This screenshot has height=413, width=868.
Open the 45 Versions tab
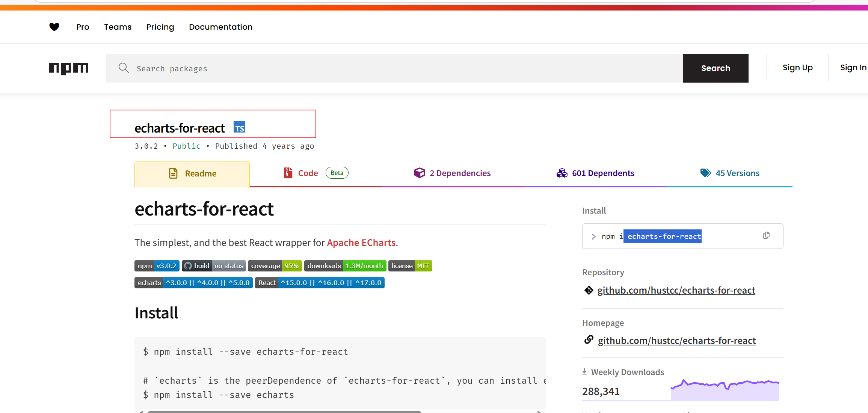[x=730, y=173]
